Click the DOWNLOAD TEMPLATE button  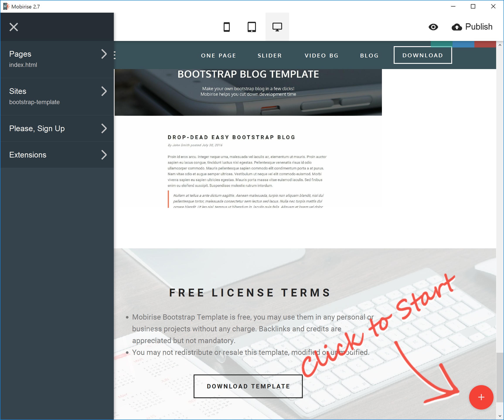tap(249, 385)
